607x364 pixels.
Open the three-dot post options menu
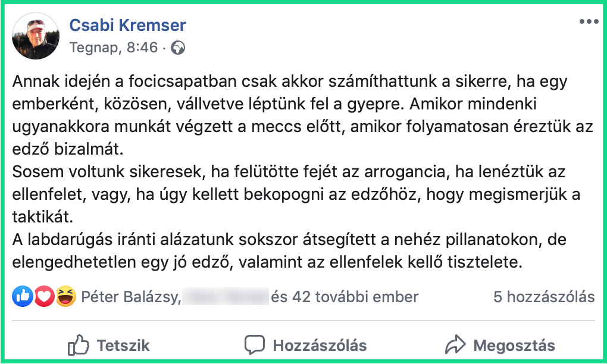click(589, 22)
